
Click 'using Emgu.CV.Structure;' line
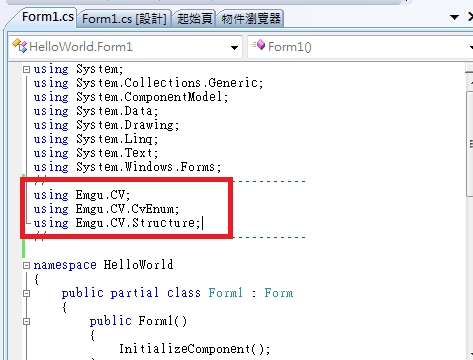tap(117, 223)
